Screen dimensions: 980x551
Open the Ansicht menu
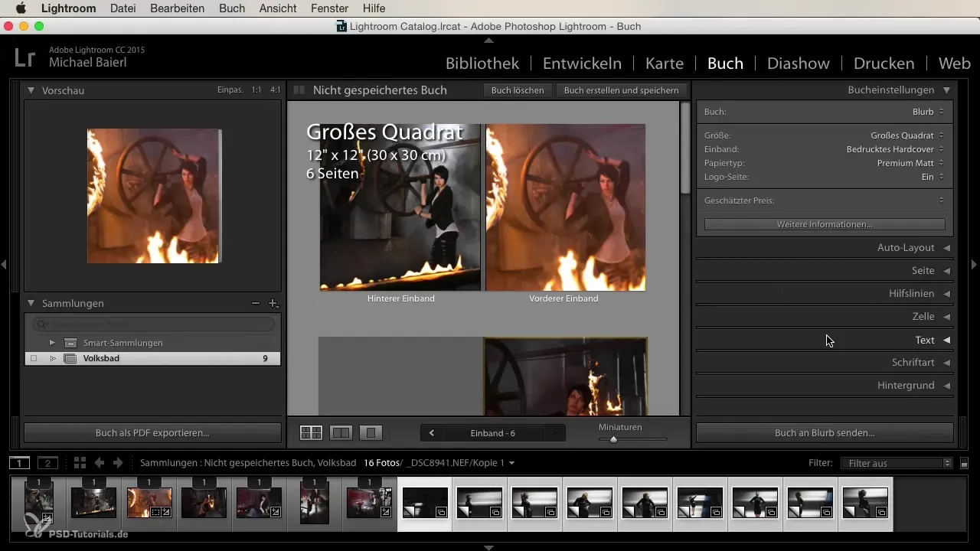click(279, 8)
